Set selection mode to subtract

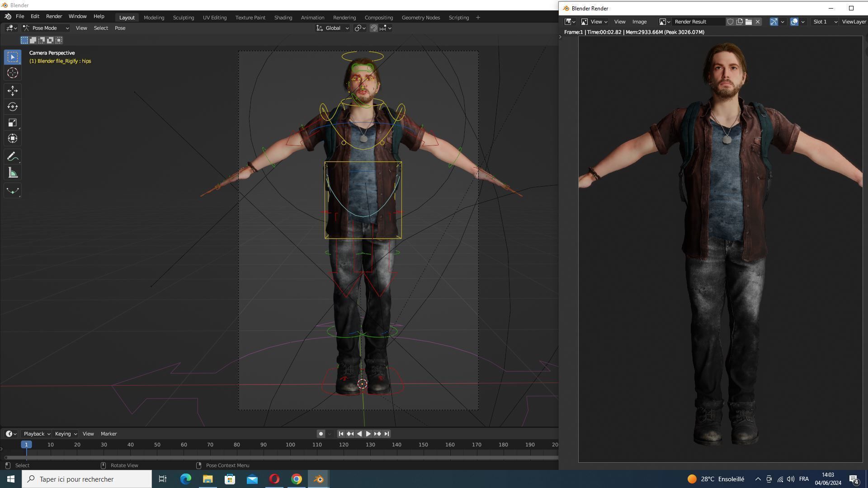tap(42, 40)
